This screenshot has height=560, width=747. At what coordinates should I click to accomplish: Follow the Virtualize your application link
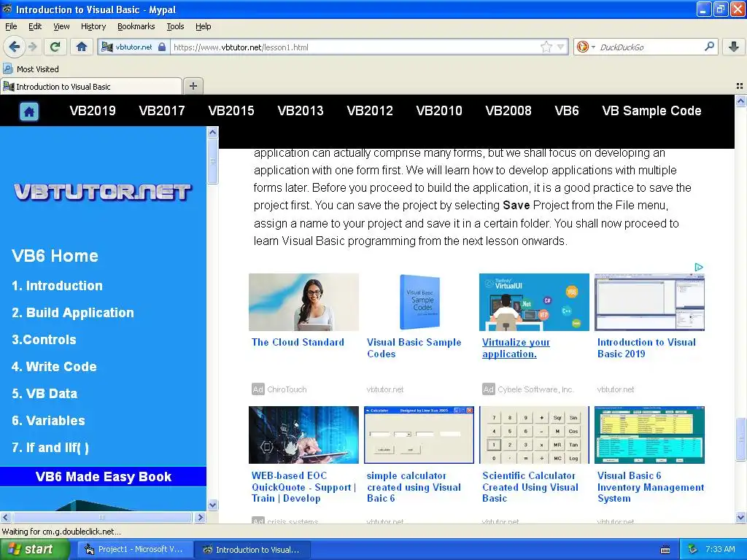516,348
